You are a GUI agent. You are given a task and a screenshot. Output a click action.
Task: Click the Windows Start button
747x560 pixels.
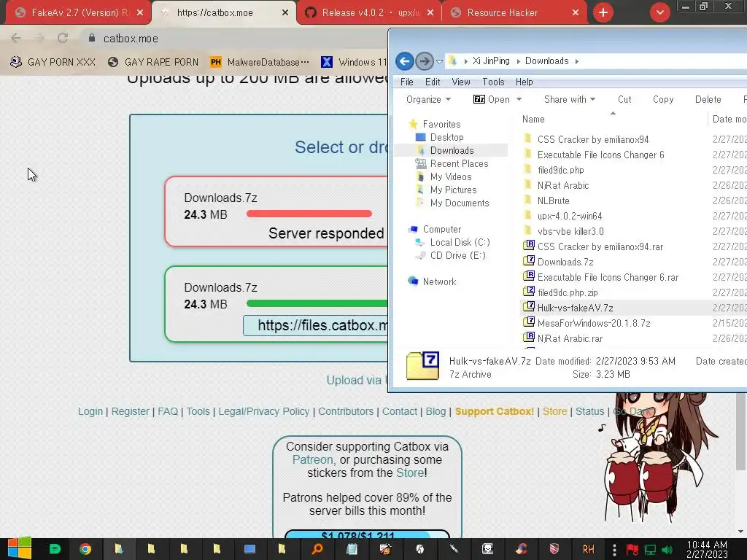(x=19, y=548)
